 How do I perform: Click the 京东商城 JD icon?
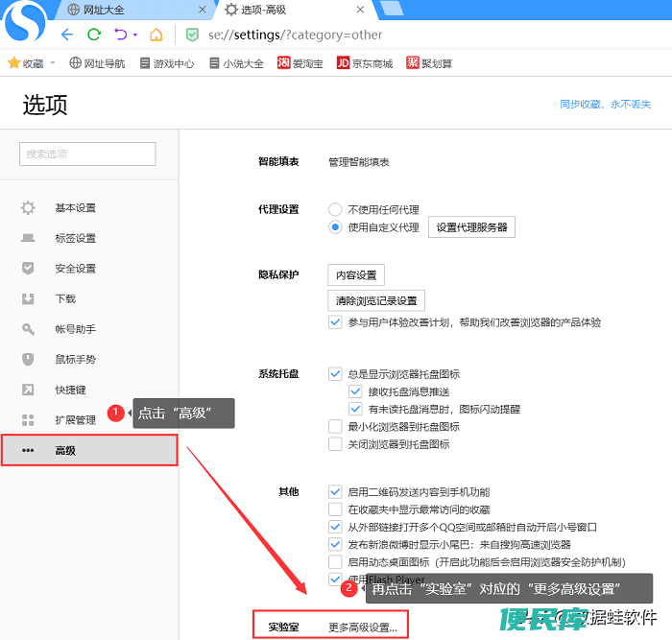pyautogui.click(x=343, y=63)
